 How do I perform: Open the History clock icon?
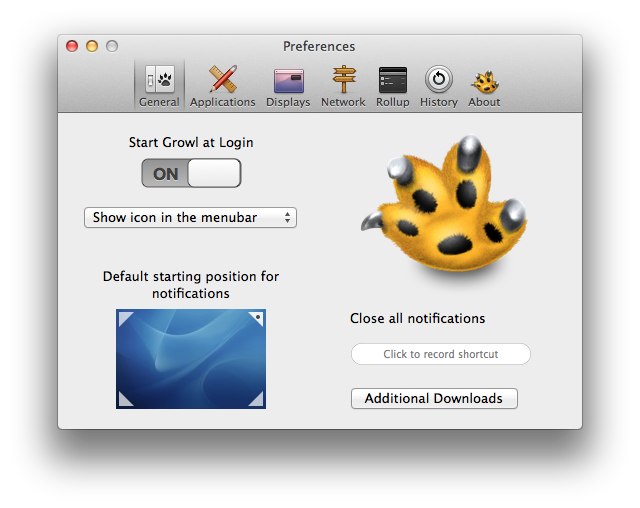pyautogui.click(x=439, y=79)
